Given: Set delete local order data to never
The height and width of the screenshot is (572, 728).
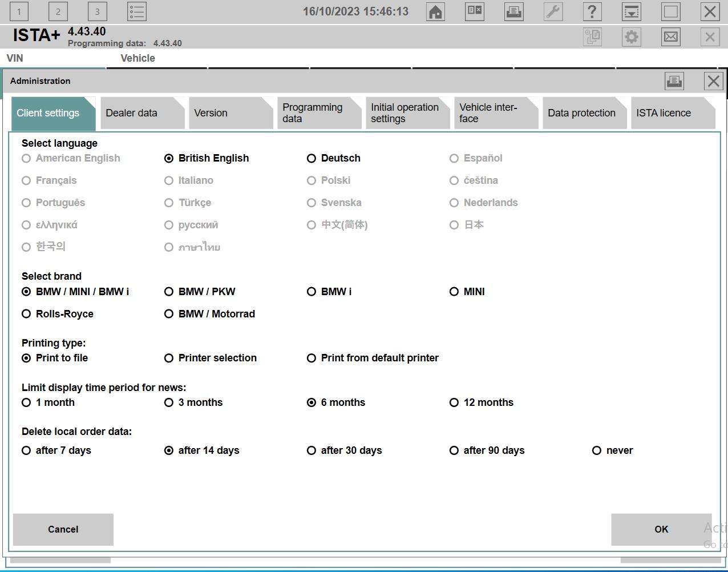Looking at the screenshot, I should pos(613,450).
